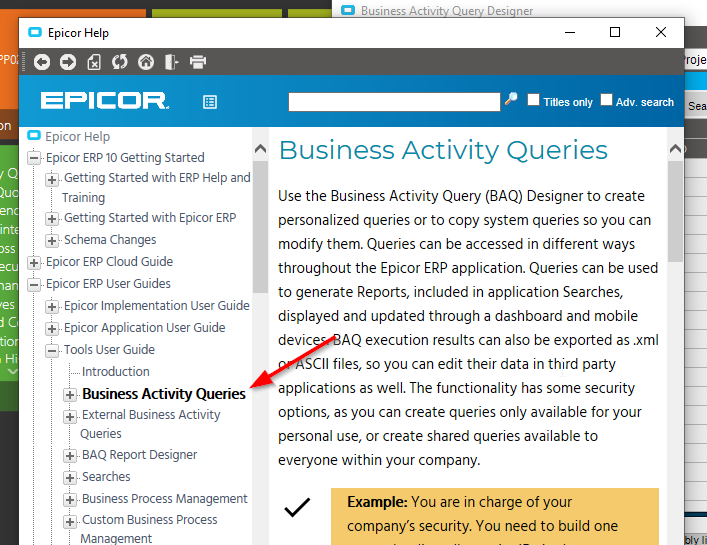
Task: Toggle the navigation pane icon
Action: coord(171,62)
